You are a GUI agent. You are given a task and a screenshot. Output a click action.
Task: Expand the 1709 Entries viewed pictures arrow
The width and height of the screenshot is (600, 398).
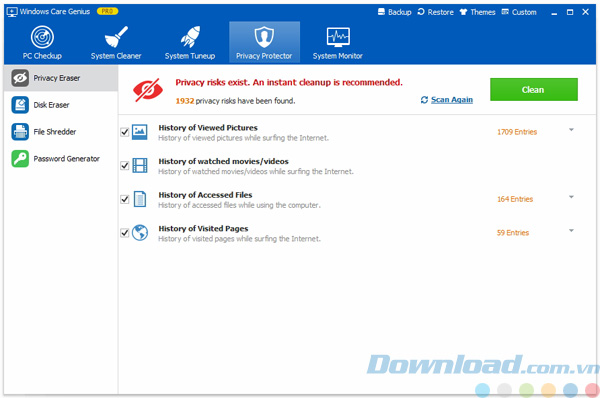571,130
